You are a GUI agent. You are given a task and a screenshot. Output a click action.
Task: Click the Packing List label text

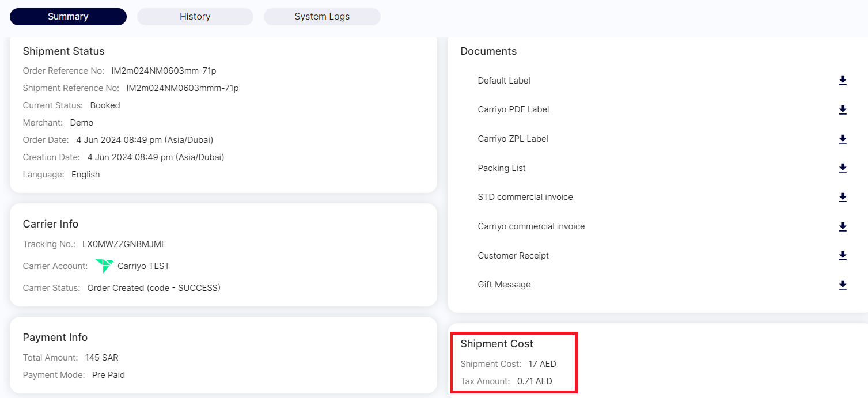tap(501, 168)
